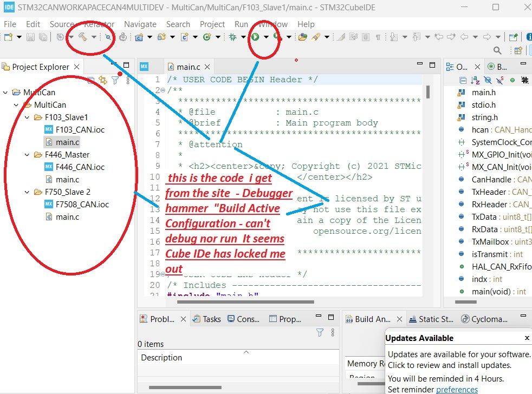
Task: Open the magnifier Search icon
Action: (497, 50)
